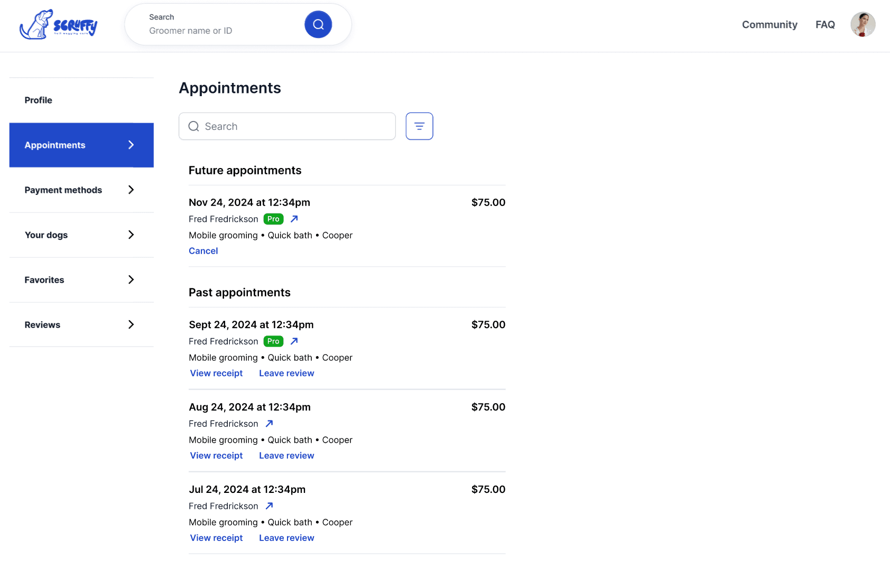Open Favorites in the sidebar

tap(81, 280)
